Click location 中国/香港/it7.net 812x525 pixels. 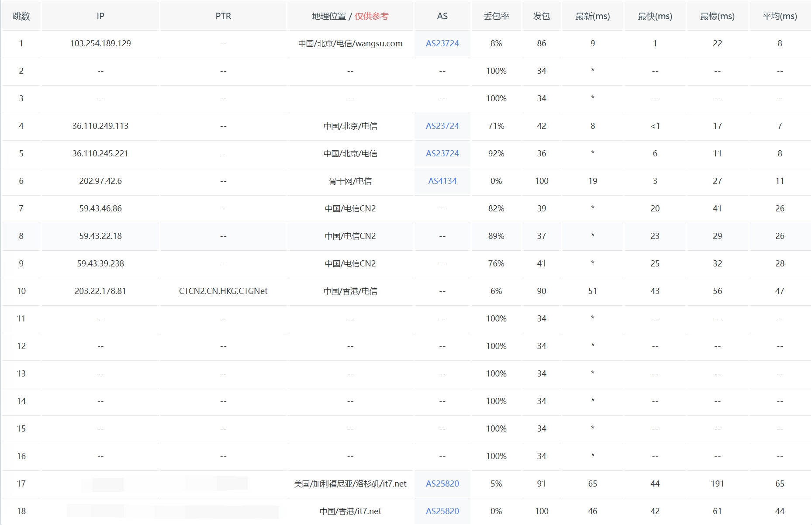pos(350,511)
